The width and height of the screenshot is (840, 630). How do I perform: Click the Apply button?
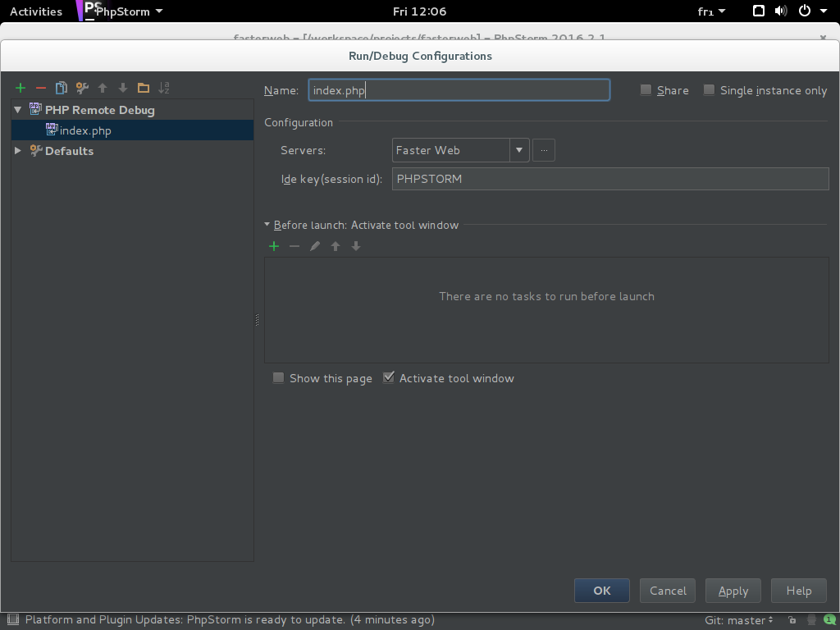[733, 591]
